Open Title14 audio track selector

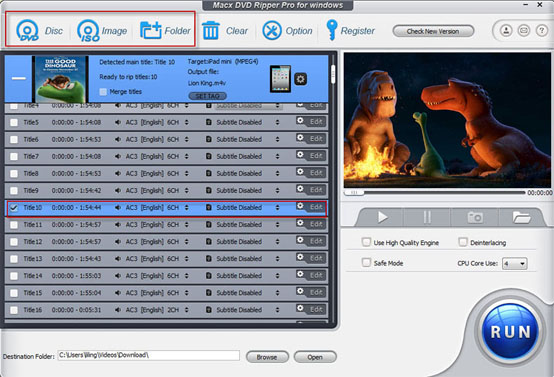187,276
